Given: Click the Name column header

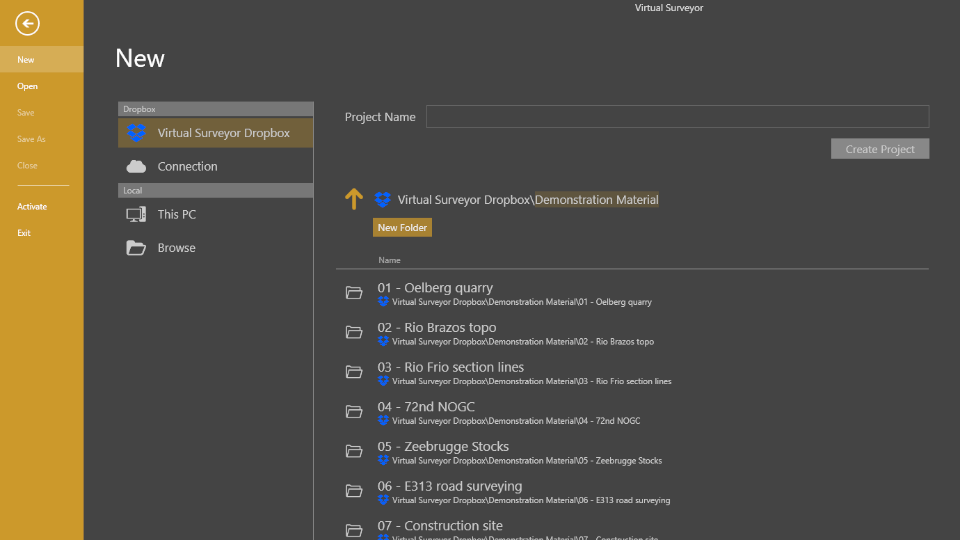Looking at the screenshot, I should click(x=389, y=260).
